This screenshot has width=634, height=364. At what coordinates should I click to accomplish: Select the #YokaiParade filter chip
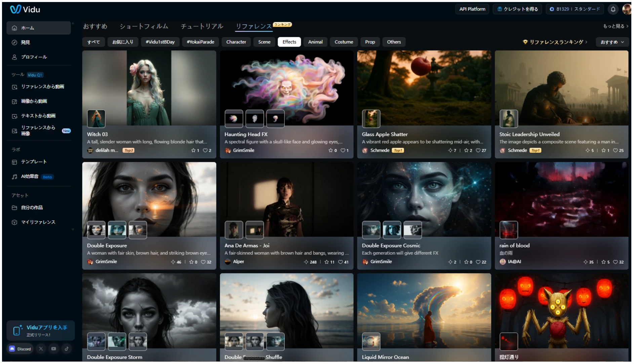[x=200, y=42]
